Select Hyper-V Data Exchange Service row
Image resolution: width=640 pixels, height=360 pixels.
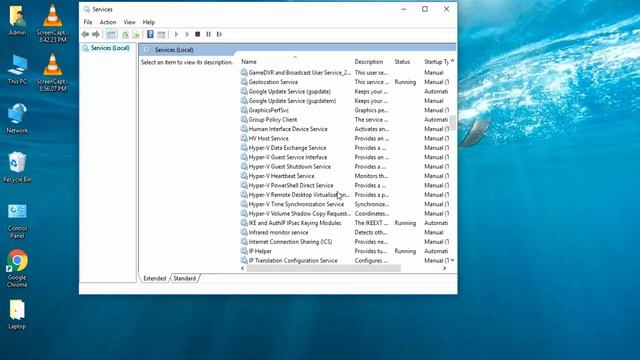coord(345,148)
